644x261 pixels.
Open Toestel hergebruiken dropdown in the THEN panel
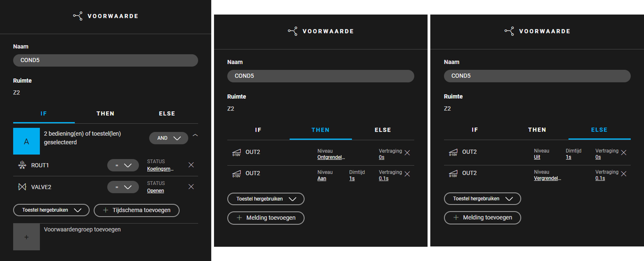tap(266, 199)
